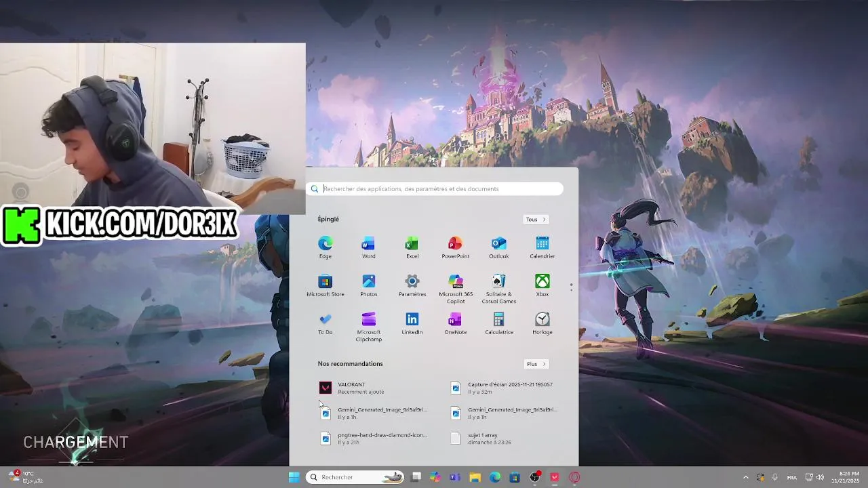Viewport: 868px width, 488px height.
Task: Launch Word from the Start menu
Action: [369, 247]
